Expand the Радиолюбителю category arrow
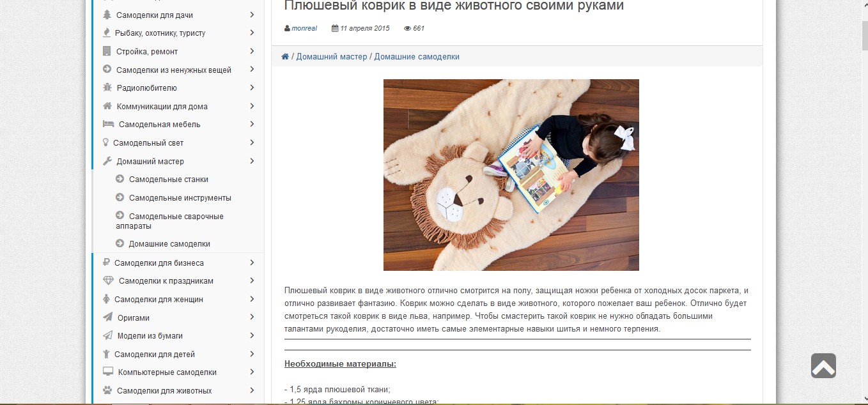This screenshot has height=405, width=868. point(252,88)
